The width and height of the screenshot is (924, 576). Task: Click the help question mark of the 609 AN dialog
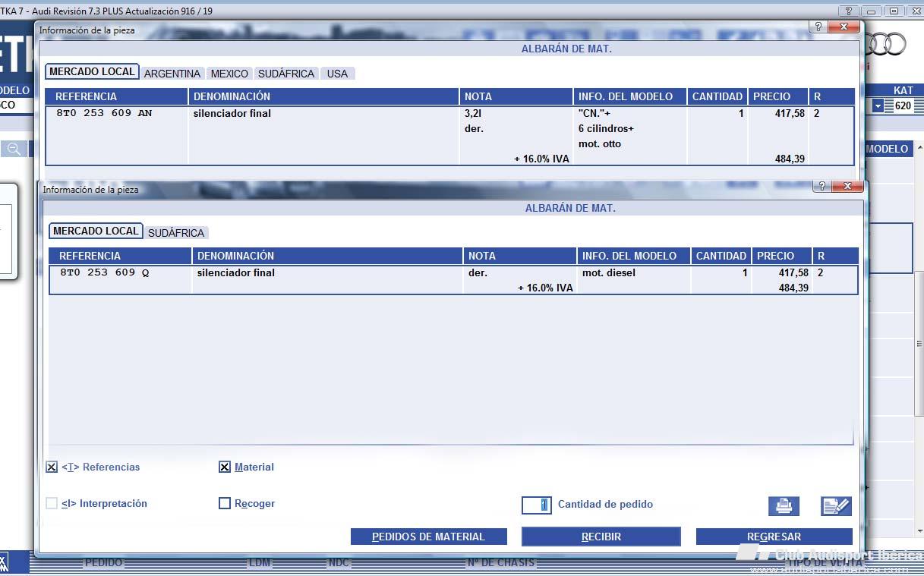pyautogui.click(x=818, y=27)
